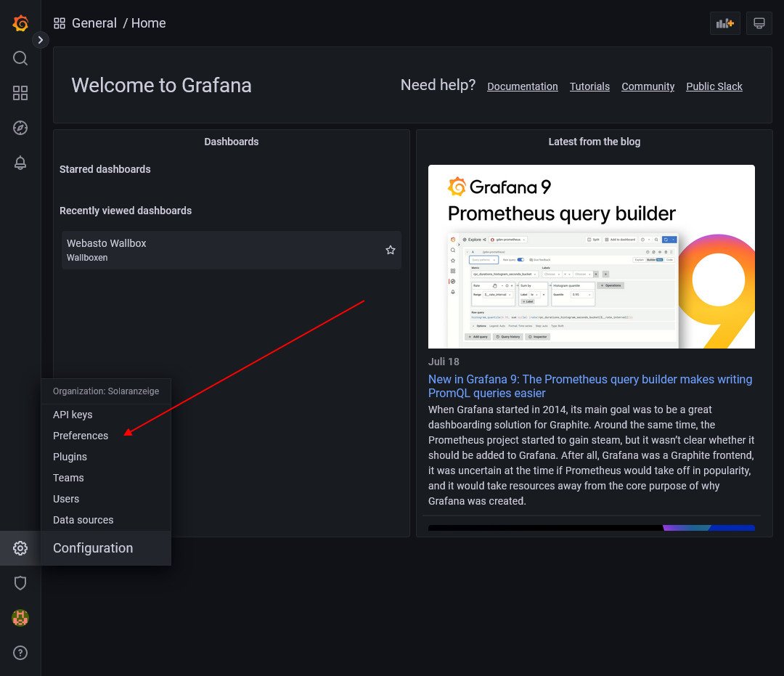Image resolution: width=784 pixels, height=676 pixels.
Task: Open the Public Slack link
Action: [x=714, y=86]
